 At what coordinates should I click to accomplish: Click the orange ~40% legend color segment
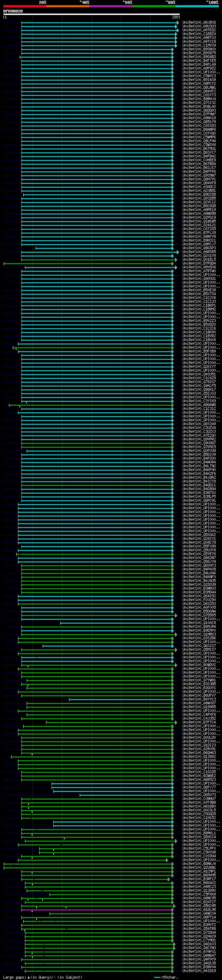68,6
